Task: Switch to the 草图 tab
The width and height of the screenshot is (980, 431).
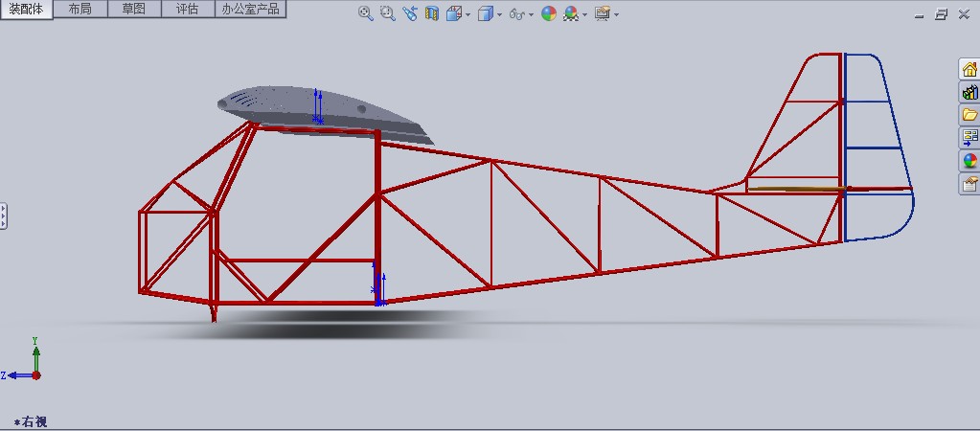Action: point(134,9)
